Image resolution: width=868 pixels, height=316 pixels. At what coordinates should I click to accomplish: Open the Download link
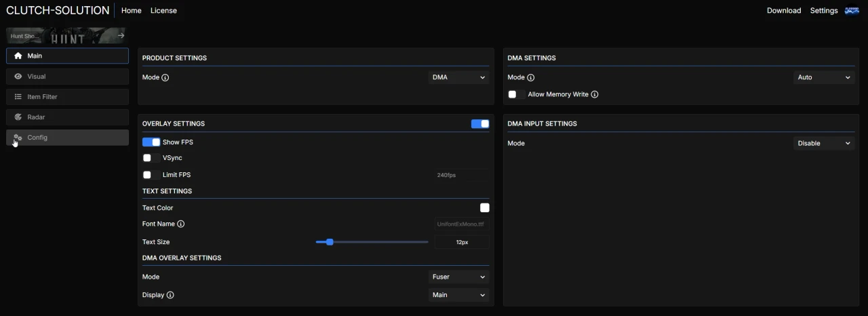pos(784,11)
